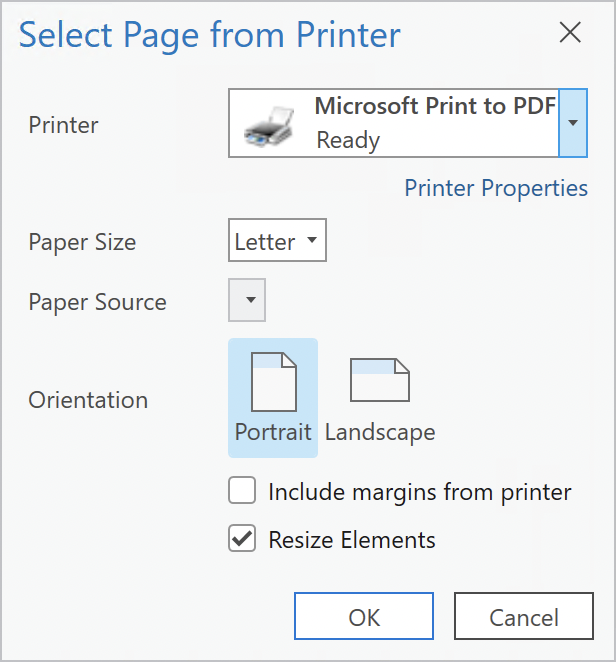This screenshot has height=662, width=616.
Task: Expand the Printer dropdown arrow
Action: [x=573, y=123]
